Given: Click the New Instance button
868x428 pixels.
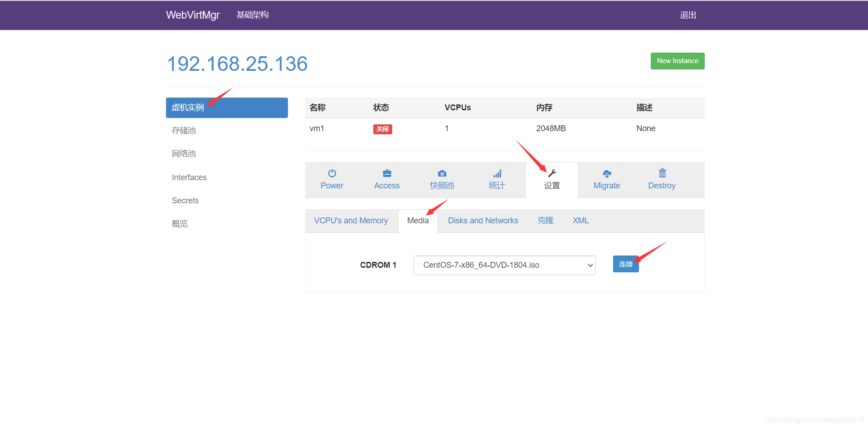Looking at the screenshot, I should click(678, 61).
